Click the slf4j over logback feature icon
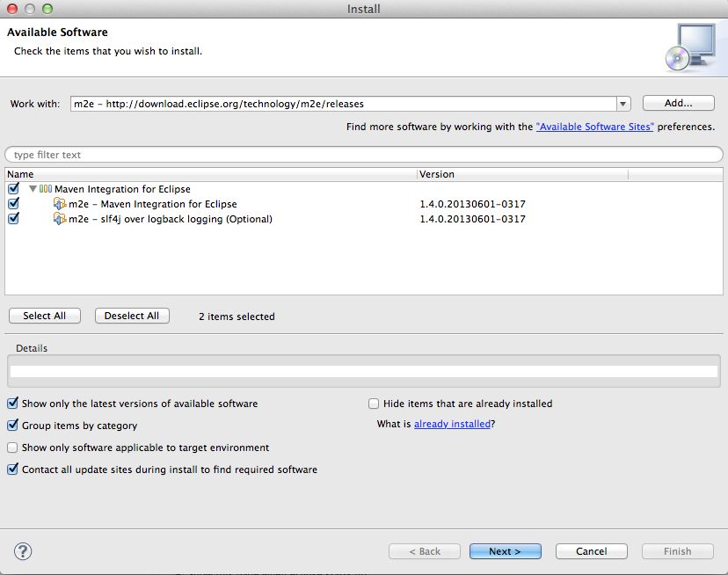 coord(60,219)
